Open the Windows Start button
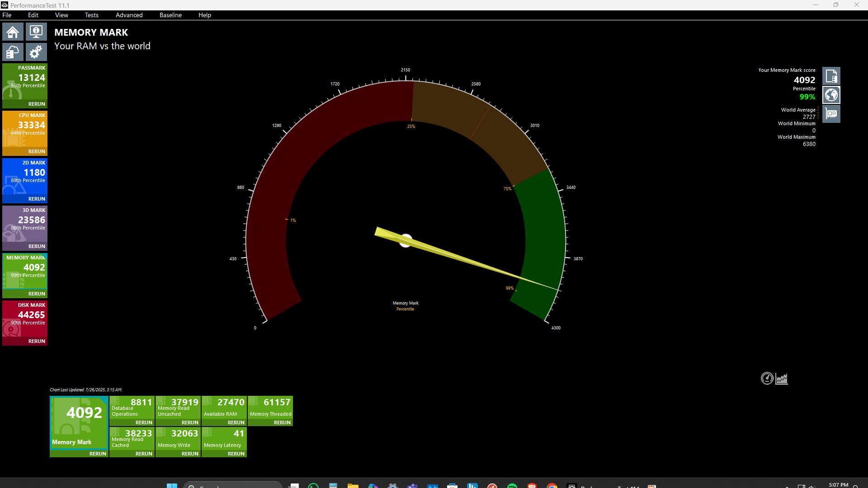Image resolution: width=868 pixels, height=488 pixels. (172, 486)
